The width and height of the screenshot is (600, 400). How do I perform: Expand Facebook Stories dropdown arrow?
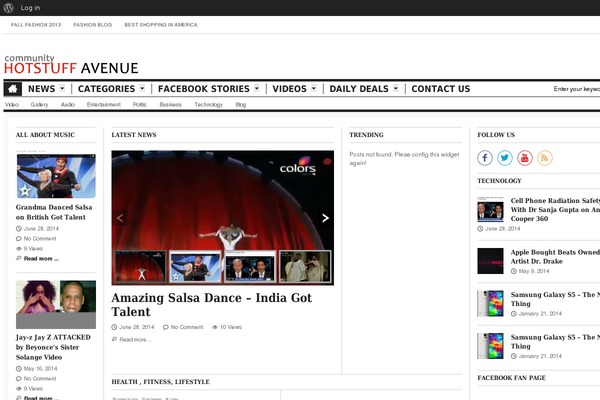tap(257, 88)
